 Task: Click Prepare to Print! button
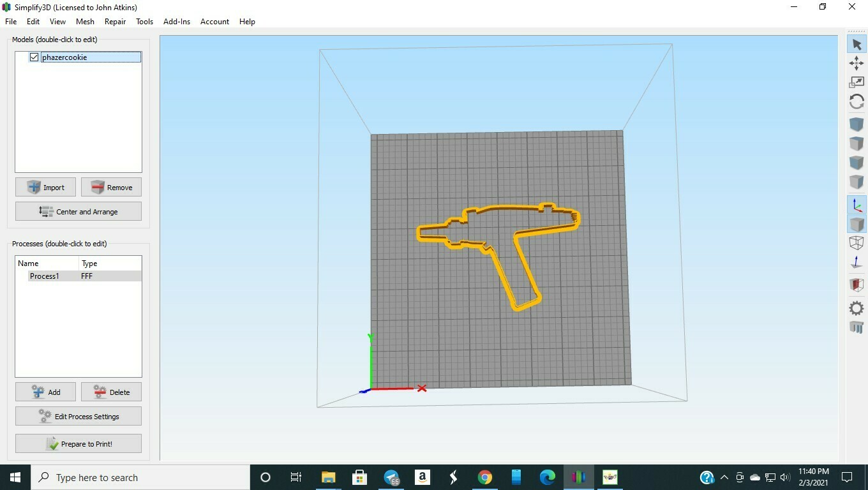tap(79, 443)
